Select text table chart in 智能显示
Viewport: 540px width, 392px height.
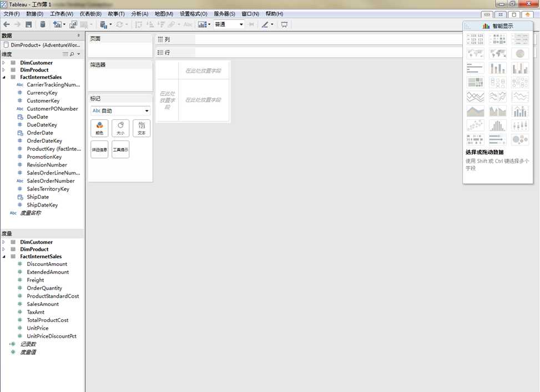pyautogui.click(x=475, y=39)
